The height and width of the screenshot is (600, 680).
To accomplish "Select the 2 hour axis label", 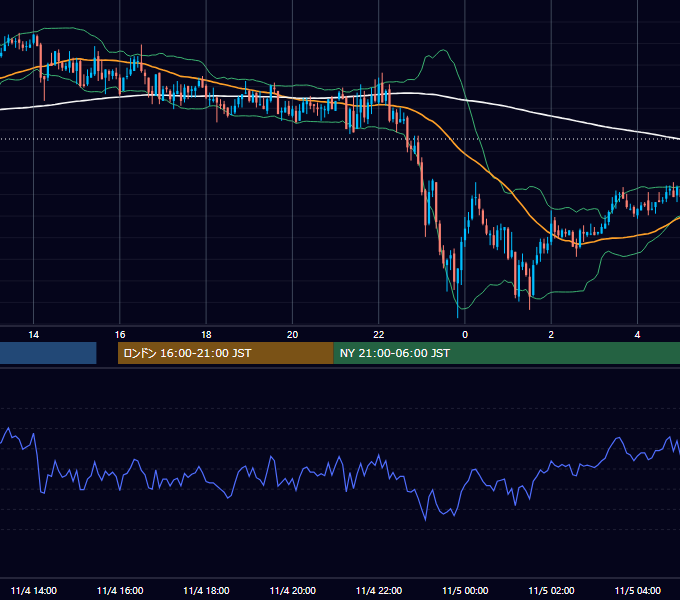I will click(551, 335).
